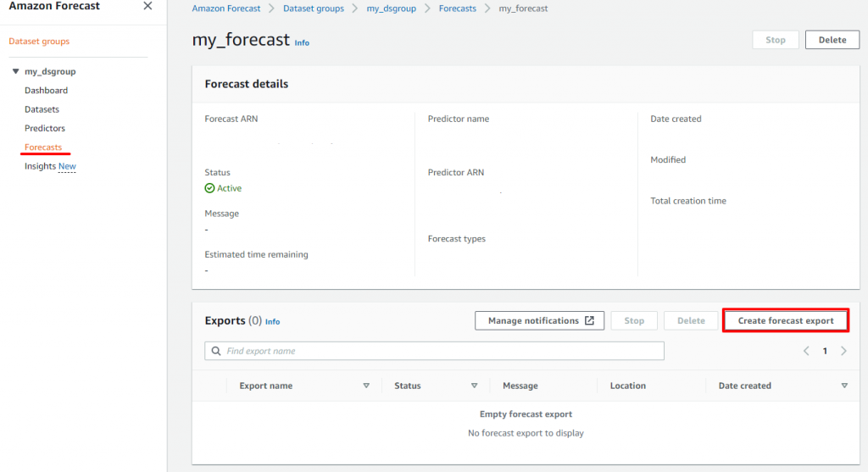Viewport: 868px width, 472px height.
Task: Click the Location column header
Action: [x=628, y=386]
